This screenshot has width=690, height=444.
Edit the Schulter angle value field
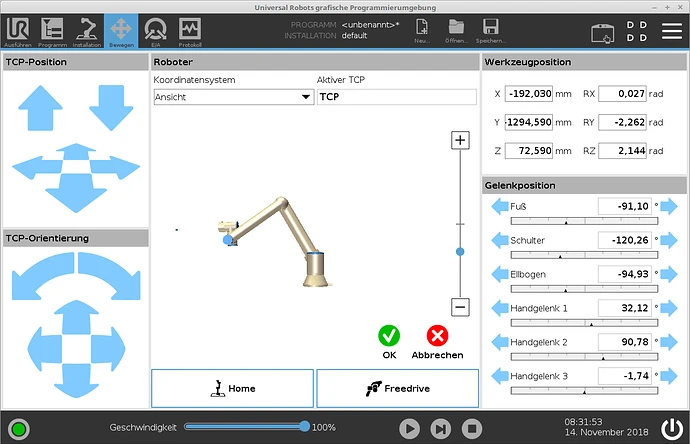pyautogui.click(x=624, y=240)
